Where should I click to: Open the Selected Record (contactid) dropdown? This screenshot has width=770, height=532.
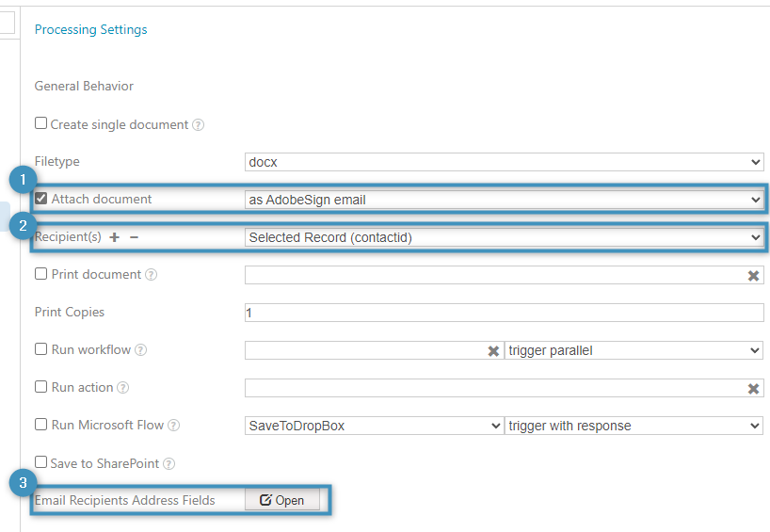click(x=504, y=238)
